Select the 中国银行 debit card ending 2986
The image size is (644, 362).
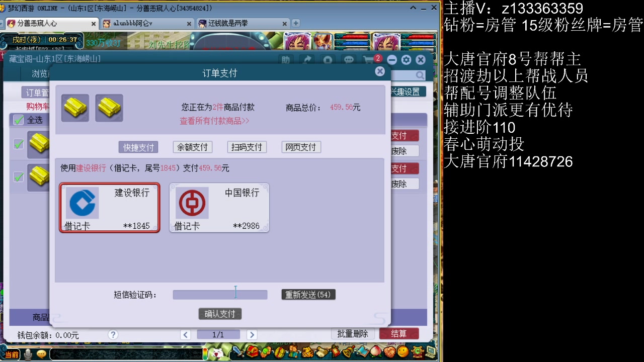219,207
